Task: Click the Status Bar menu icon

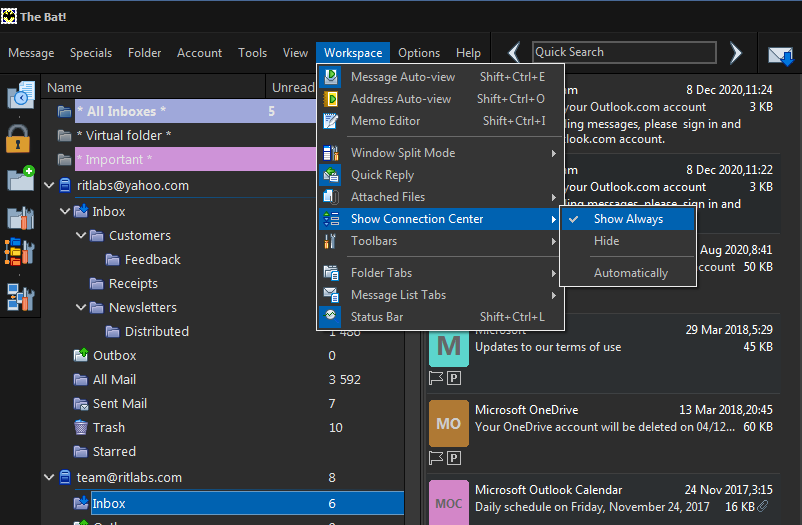Action: [331, 316]
